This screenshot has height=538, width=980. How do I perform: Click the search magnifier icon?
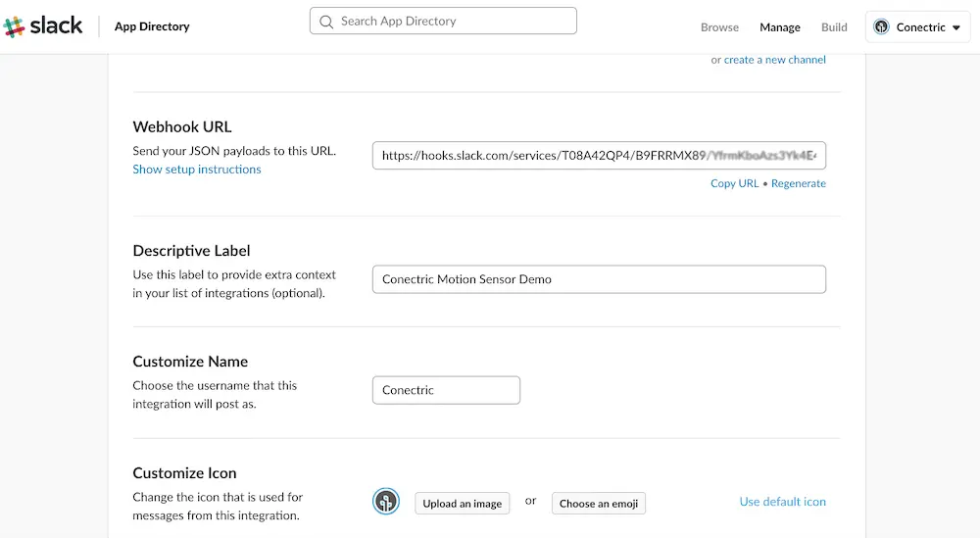[326, 22]
